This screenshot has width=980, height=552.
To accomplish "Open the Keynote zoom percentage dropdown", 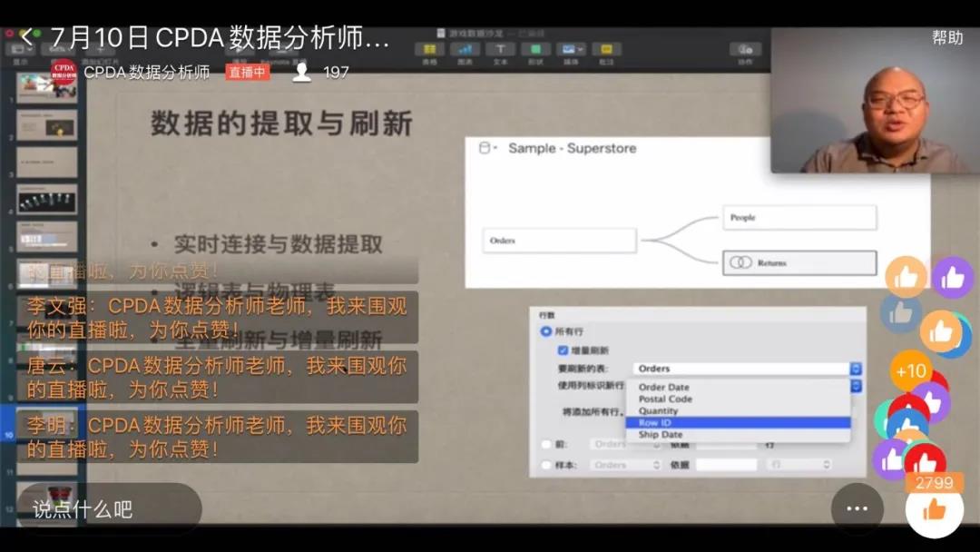I will pos(60,49).
